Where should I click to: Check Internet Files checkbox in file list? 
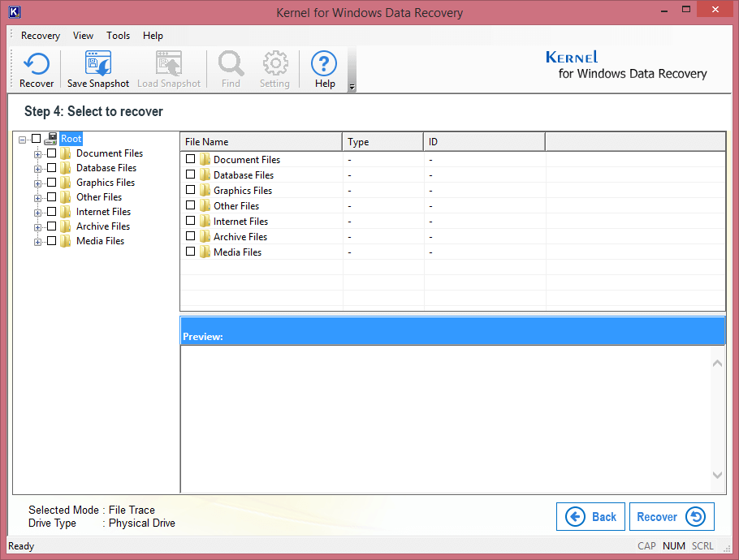click(x=190, y=221)
